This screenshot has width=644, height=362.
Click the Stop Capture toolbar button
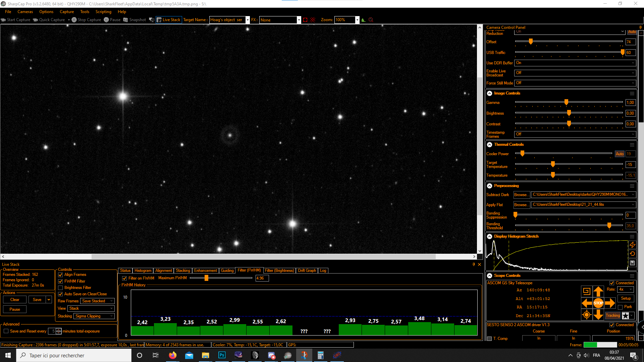click(x=86, y=20)
